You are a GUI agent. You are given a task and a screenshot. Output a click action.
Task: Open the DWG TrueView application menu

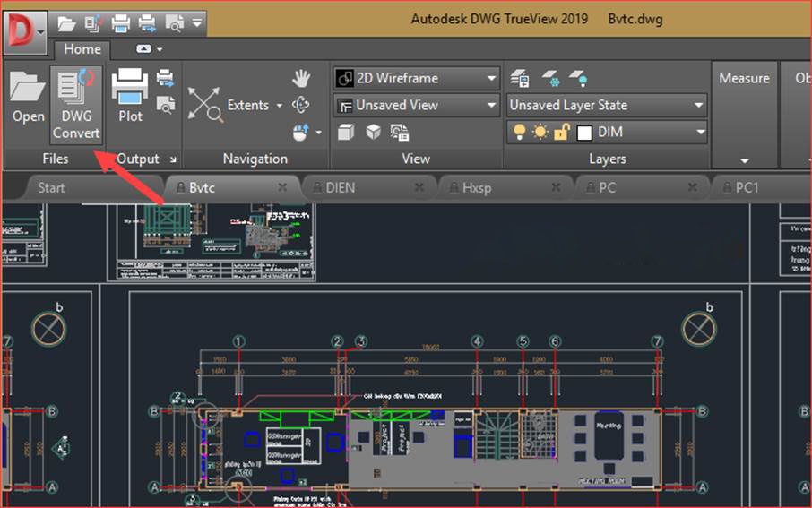pos(24,32)
